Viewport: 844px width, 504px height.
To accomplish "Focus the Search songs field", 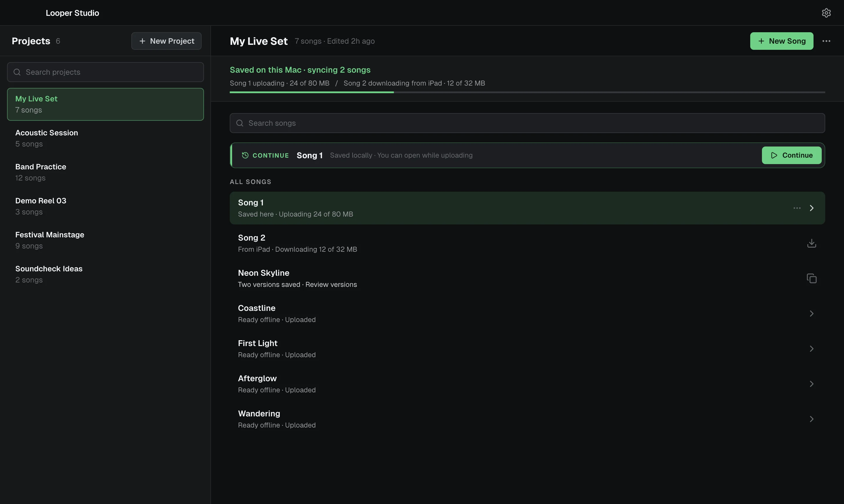I will (527, 123).
